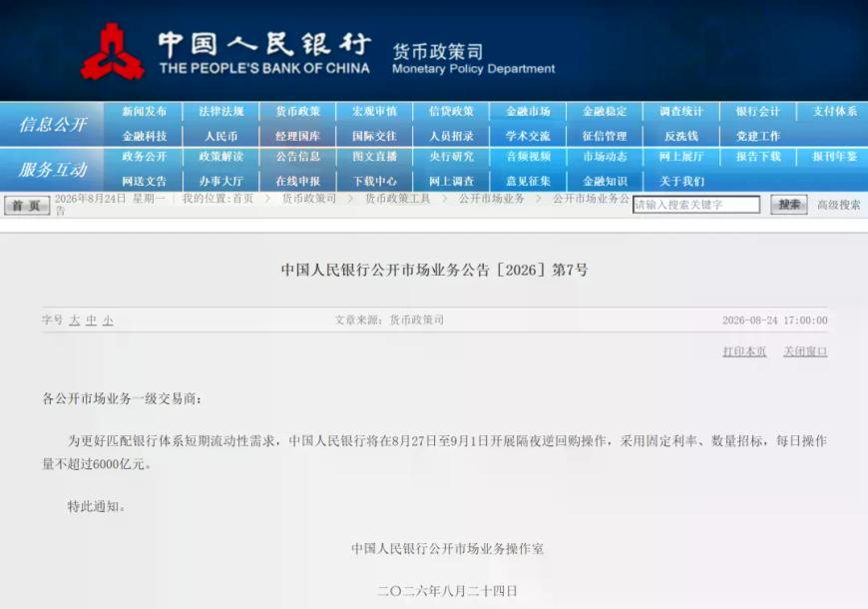Visit the 意见征集 page
Image resolution: width=868 pixels, height=609 pixels.
528,182
